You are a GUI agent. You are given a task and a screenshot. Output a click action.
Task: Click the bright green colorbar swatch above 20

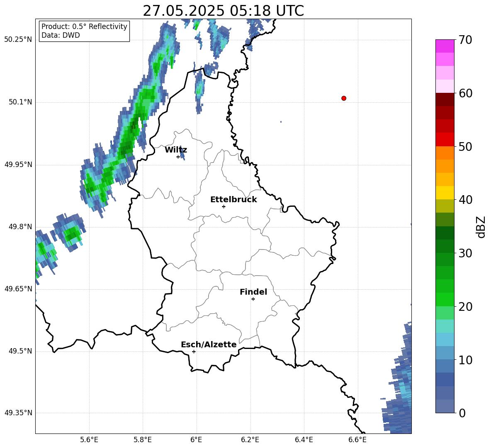(445, 299)
